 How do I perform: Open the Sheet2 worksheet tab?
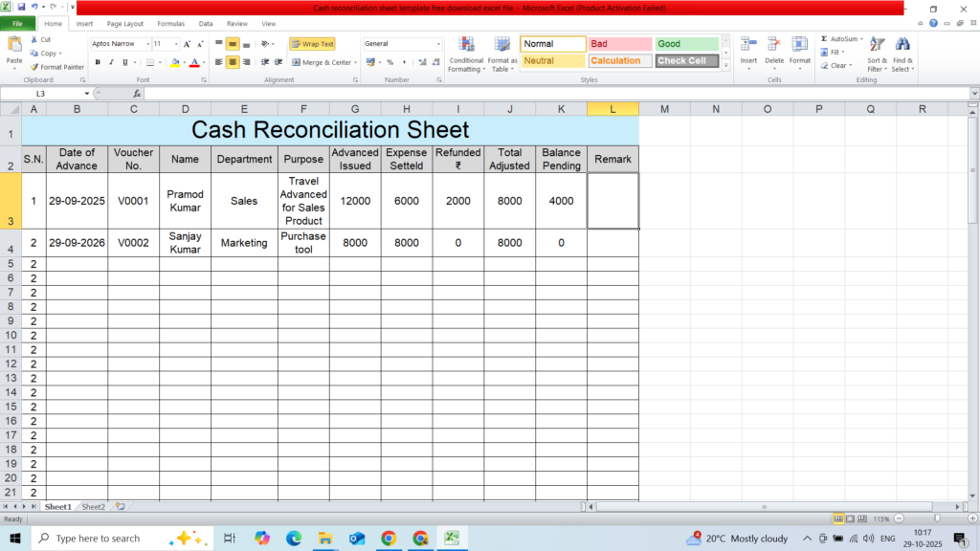(x=93, y=506)
